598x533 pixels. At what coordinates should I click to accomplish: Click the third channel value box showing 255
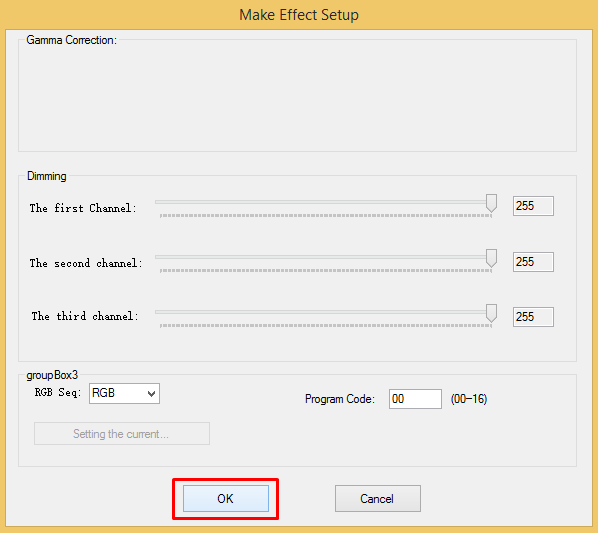point(533,317)
